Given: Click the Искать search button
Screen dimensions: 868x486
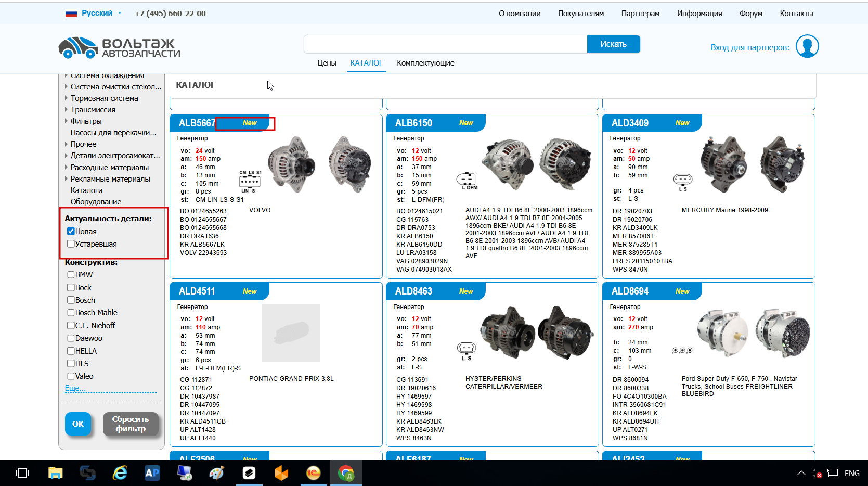Looking at the screenshot, I should [613, 44].
